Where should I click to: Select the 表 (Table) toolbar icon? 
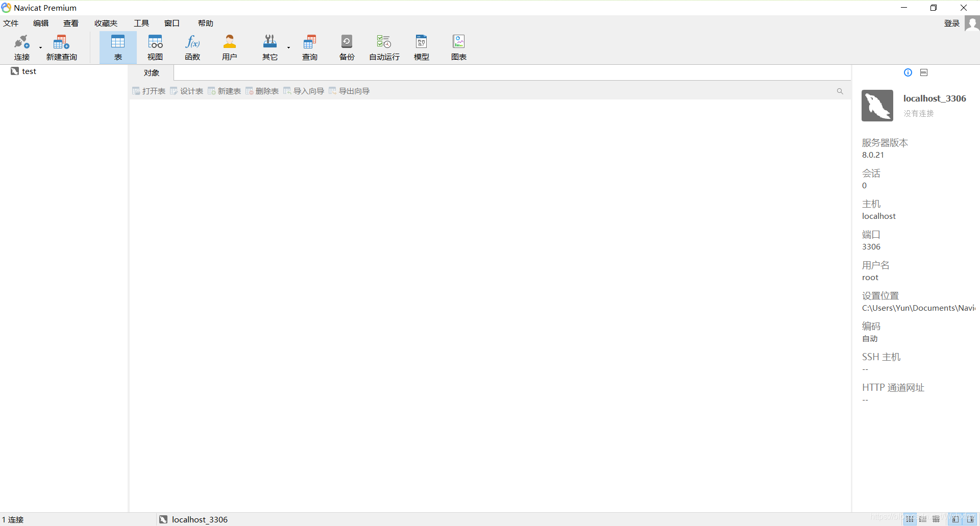point(118,47)
